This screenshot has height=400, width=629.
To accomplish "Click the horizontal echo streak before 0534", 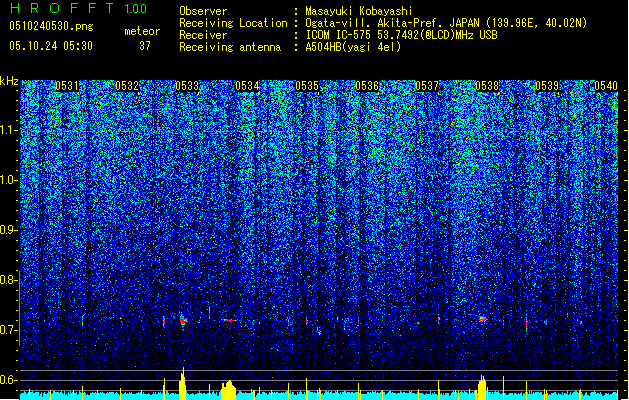I will coord(229,320).
